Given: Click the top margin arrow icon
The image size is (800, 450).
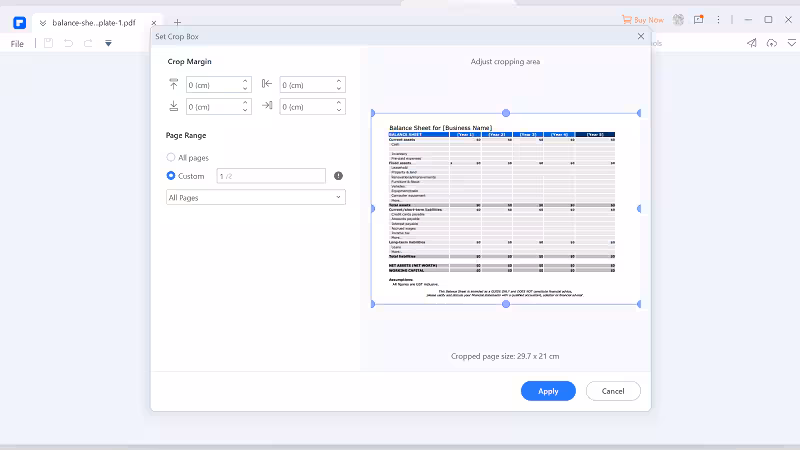Looking at the screenshot, I should click(173, 84).
